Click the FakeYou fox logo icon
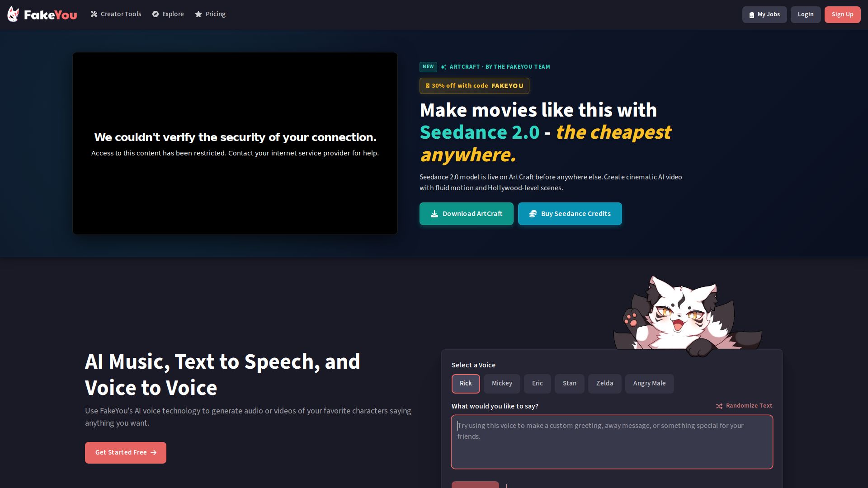This screenshot has height=488, width=868. (x=13, y=14)
